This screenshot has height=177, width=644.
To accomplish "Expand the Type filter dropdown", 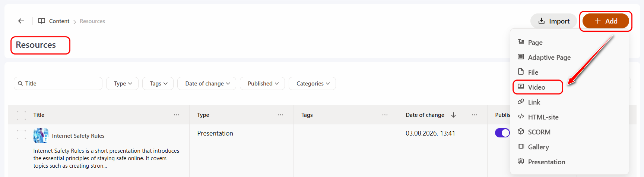I will [x=122, y=84].
